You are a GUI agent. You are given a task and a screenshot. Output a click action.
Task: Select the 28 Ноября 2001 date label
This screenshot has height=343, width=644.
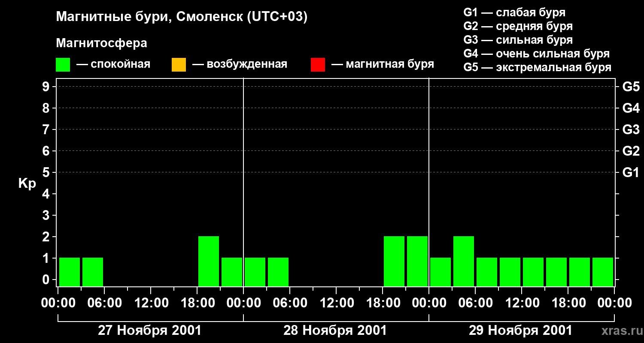pos(335,331)
